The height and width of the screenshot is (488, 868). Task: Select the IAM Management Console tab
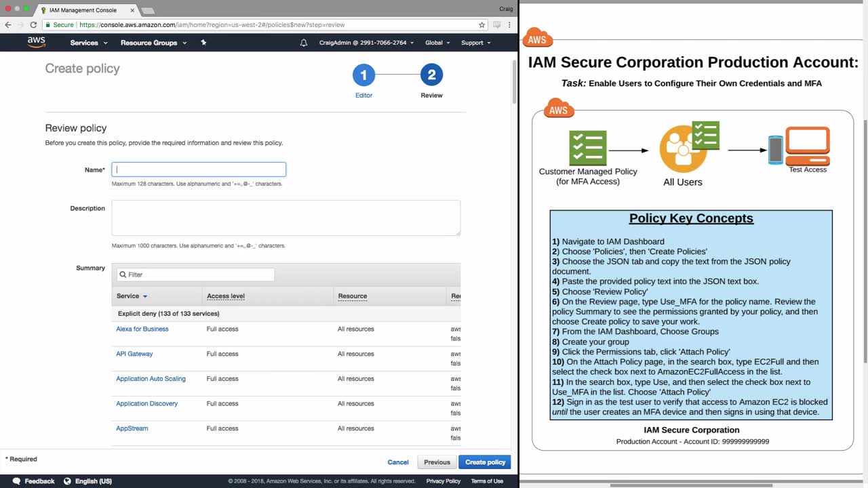[x=85, y=10]
